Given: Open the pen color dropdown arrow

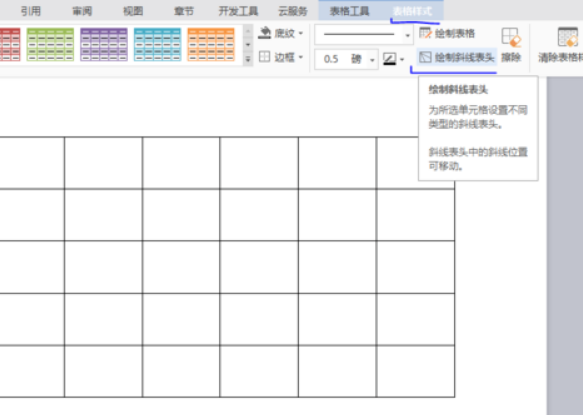Looking at the screenshot, I should pyautogui.click(x=402, y=59).
